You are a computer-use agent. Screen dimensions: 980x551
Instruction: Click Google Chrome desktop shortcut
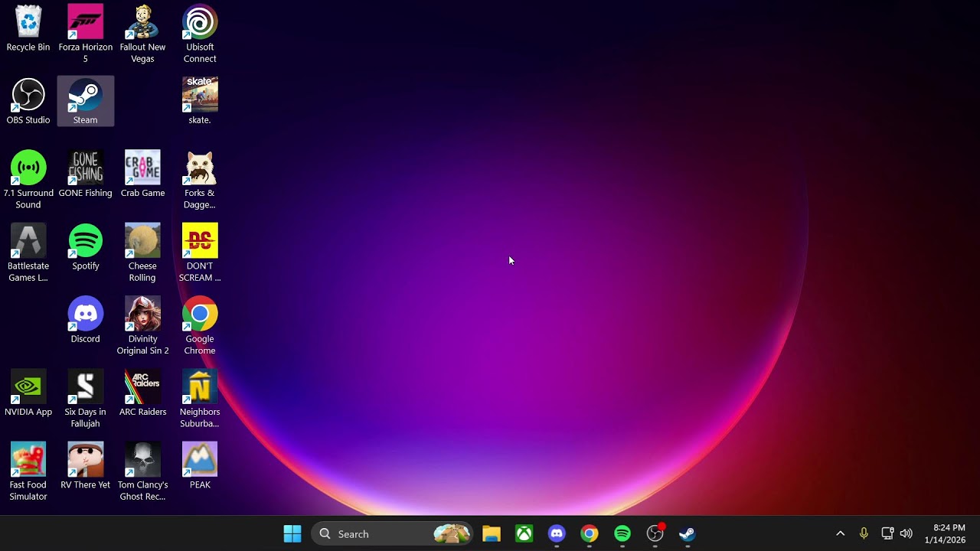200,326
